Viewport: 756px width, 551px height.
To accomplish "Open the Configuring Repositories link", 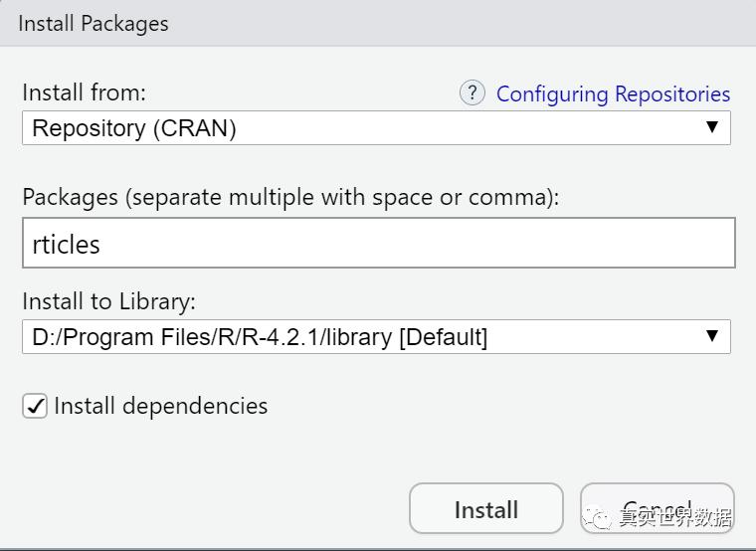I will (613, 94).
